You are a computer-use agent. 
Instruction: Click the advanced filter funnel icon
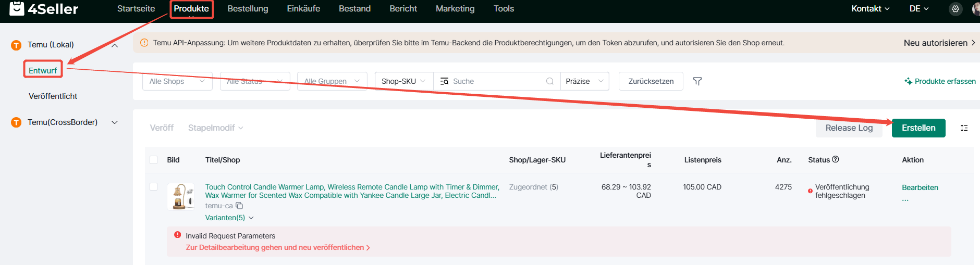697,81
